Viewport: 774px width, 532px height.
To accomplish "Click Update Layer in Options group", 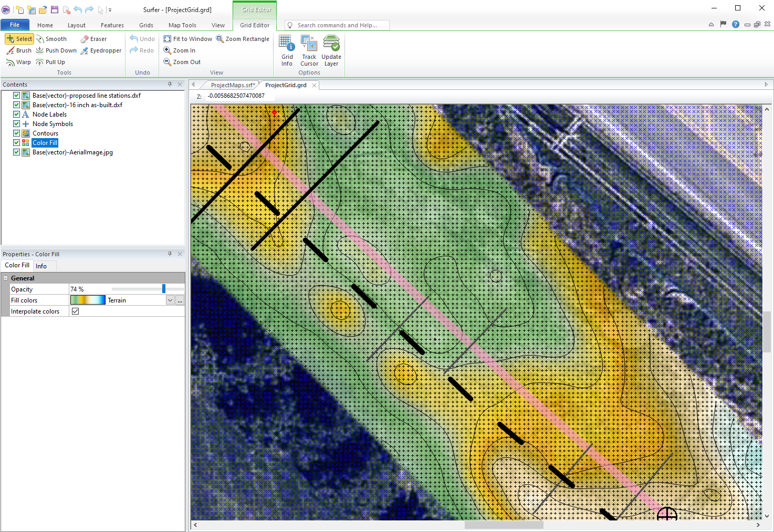I will (331, 49).
